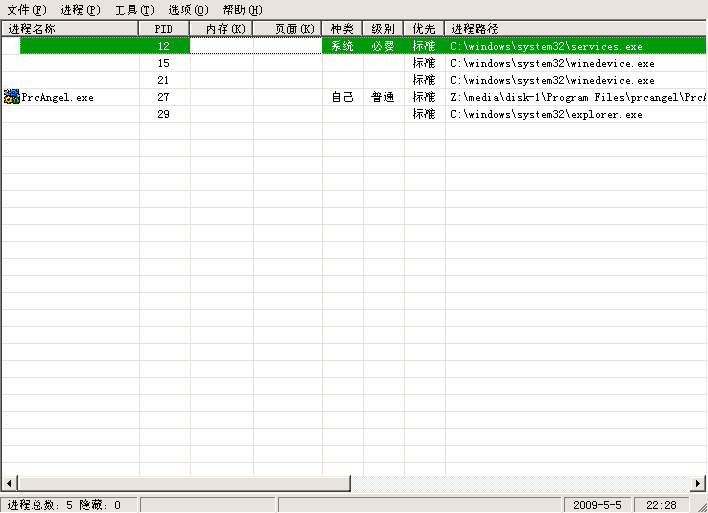This screenshot has width=708, height=513.
Task: Click 标准 priority in PID 15 row
Action: 424,63
